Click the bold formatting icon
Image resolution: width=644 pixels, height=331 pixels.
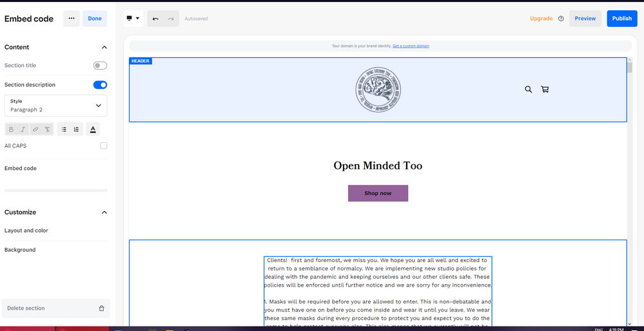[x=12, y=129]
